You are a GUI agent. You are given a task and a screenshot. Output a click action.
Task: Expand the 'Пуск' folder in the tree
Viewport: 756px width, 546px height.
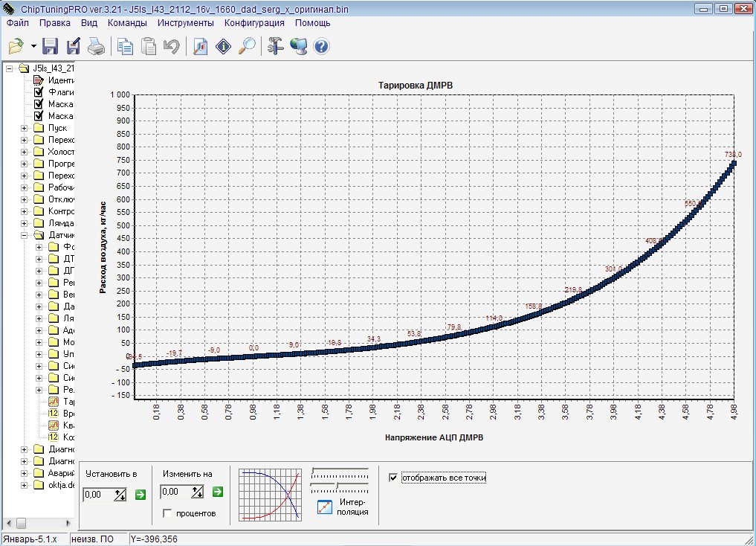tap(24, 128)
